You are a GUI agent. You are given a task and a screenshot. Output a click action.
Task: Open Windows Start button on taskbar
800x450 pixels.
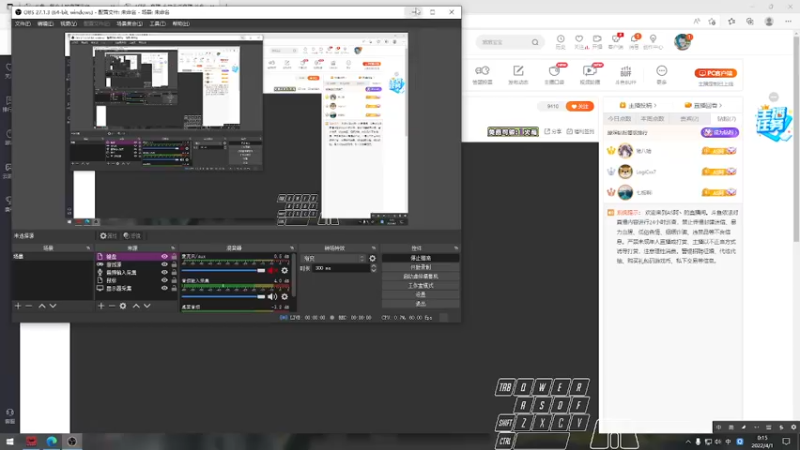pyautogui.click(x=10, y=441)
